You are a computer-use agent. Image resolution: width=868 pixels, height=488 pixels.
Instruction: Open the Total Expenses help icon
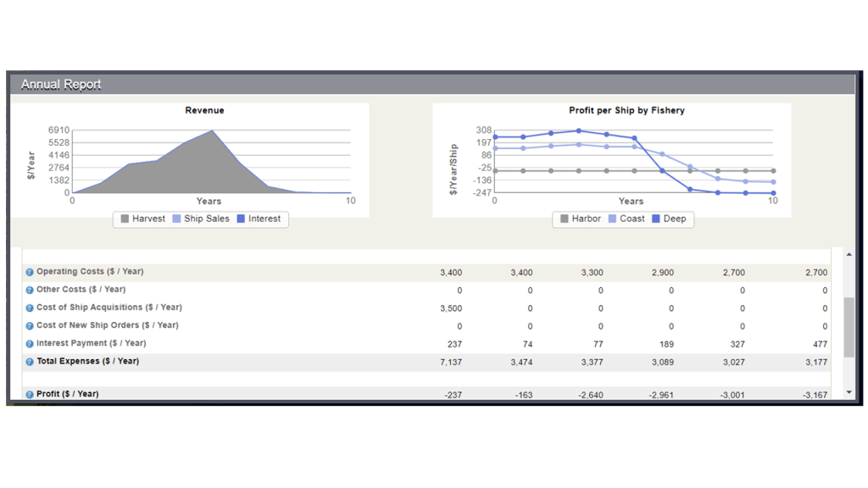coord(30,362)
